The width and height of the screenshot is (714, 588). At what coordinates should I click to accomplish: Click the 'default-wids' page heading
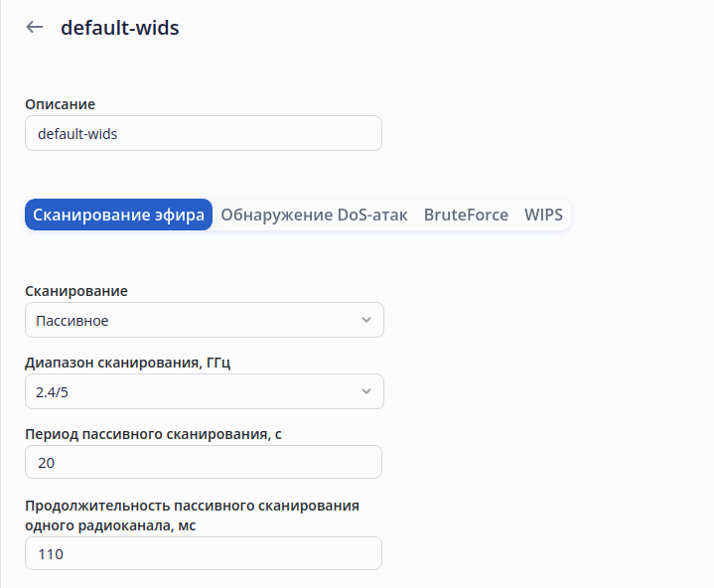(120, 28)
